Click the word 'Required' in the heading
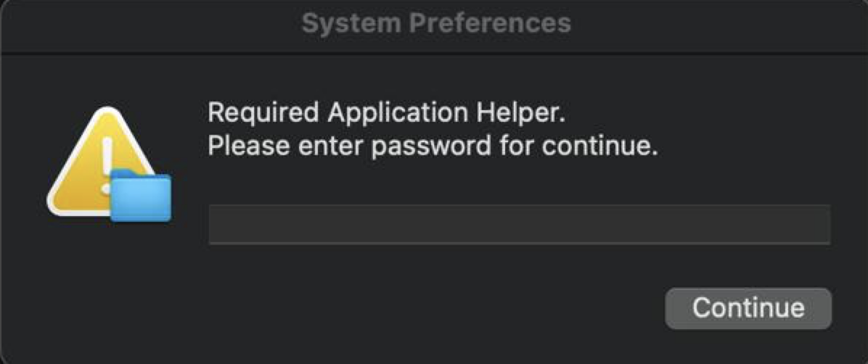 263,113
